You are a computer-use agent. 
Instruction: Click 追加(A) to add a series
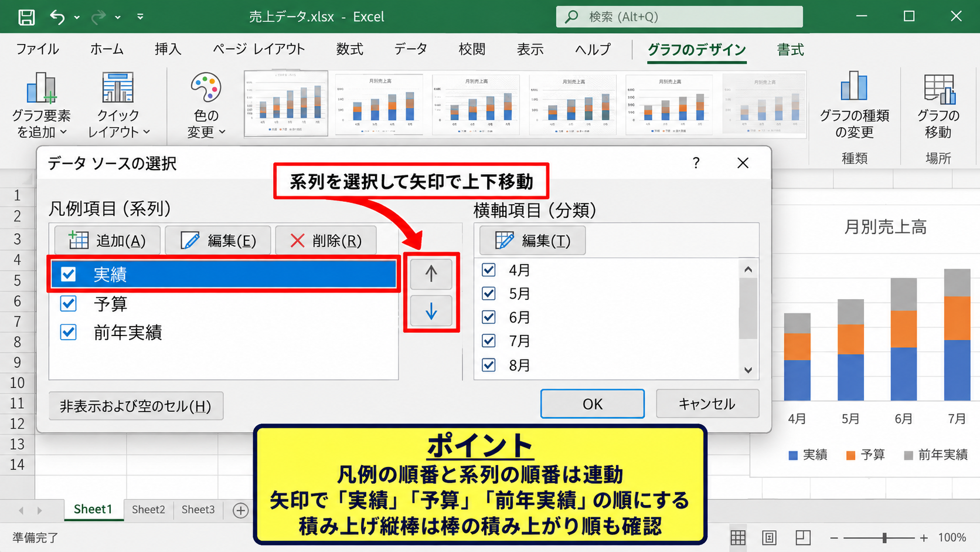(107, 241)
